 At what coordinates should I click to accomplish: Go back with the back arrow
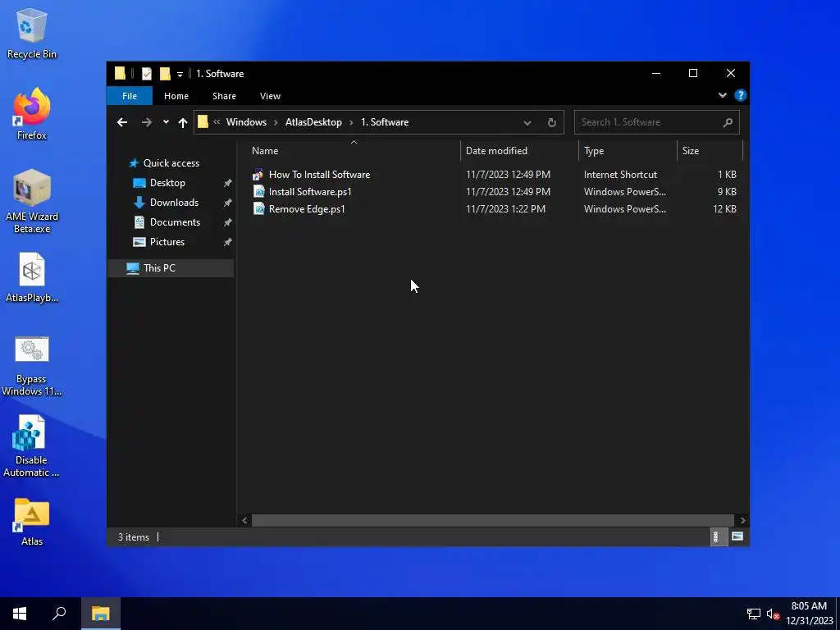[x=122, y=122]
